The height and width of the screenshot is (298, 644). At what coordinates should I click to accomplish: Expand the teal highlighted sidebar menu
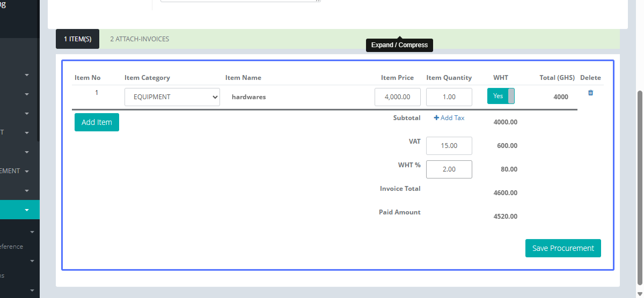27,210
